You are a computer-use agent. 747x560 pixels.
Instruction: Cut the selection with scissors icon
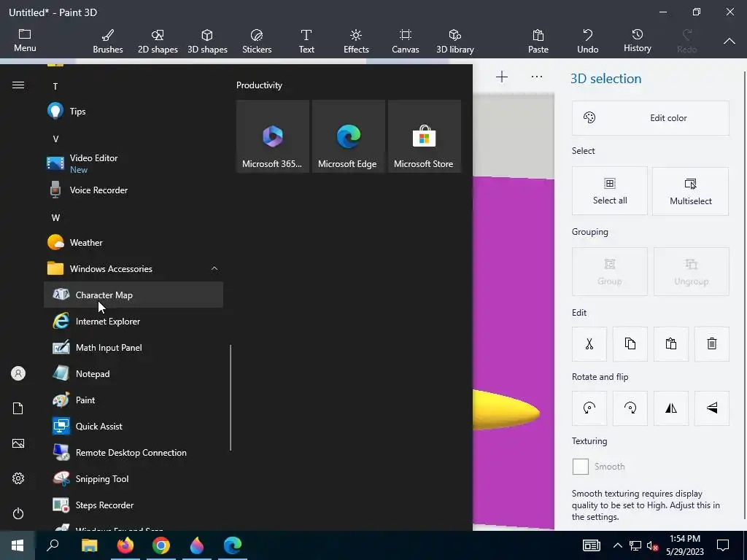pos(589,344)
